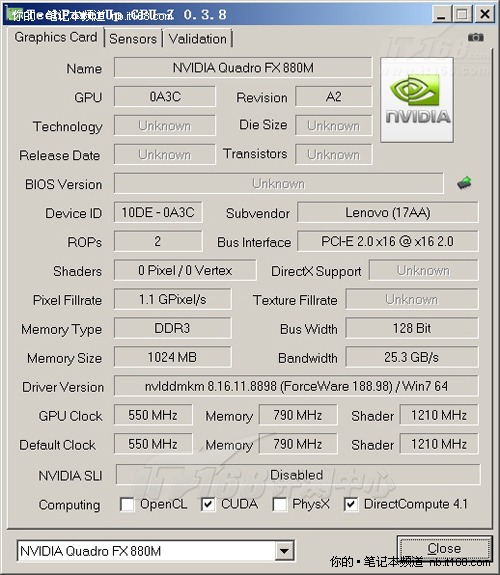
Task: Go to the Validation tab
Action: coord(197,39)
